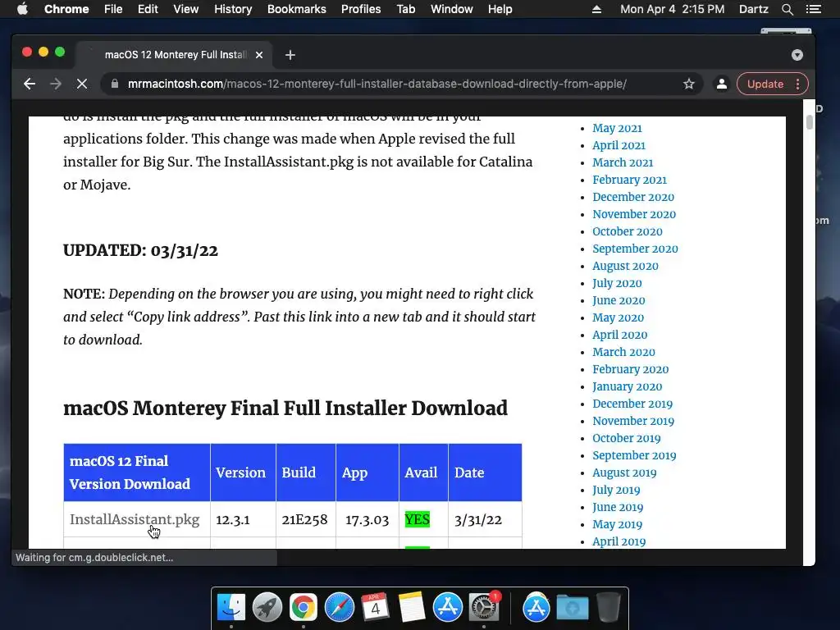840x630 pixels.
Task: Click the site lock icon in address bar
Action: (114, 84)
